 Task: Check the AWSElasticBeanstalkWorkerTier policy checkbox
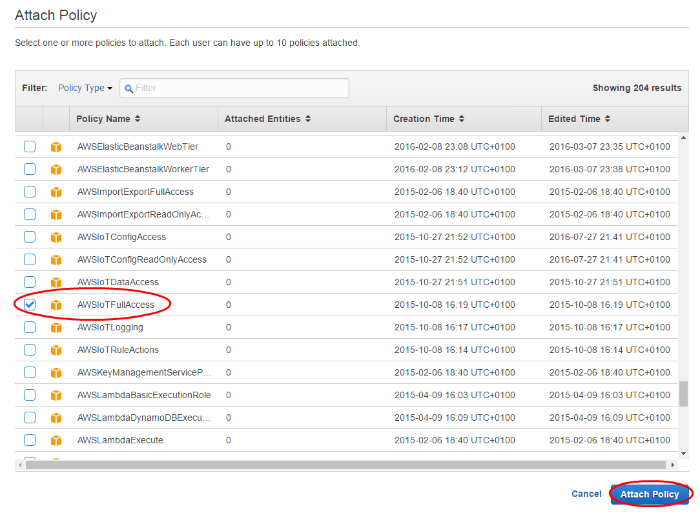(30, 169)
